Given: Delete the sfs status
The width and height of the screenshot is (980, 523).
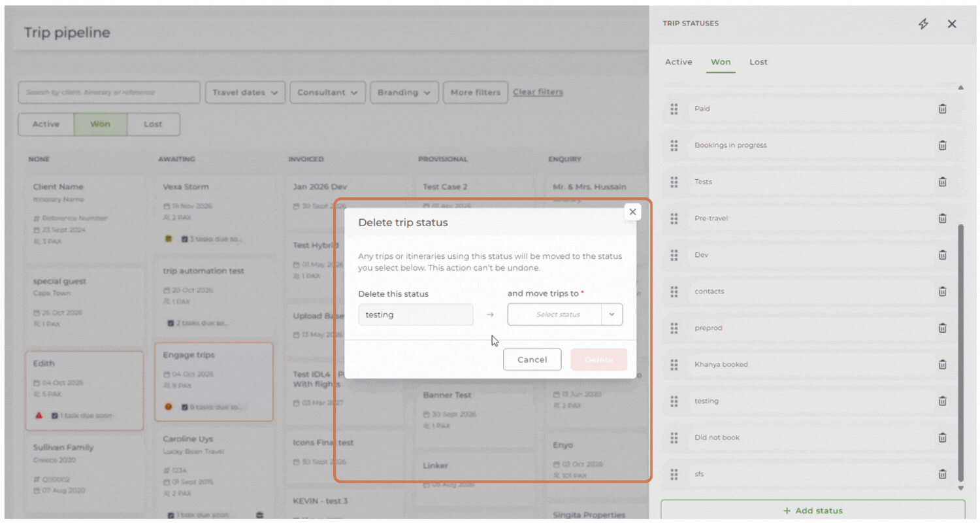Looking at the screenshot, I should point(942,475).
